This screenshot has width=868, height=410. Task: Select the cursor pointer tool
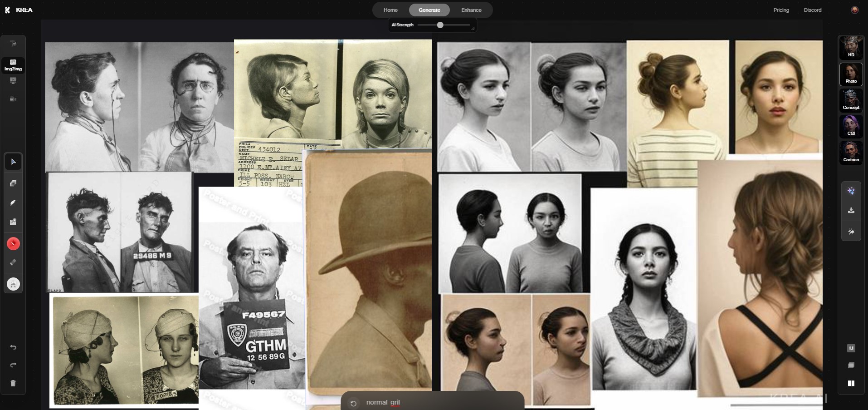pyautogui.click(x=13, y=162)
